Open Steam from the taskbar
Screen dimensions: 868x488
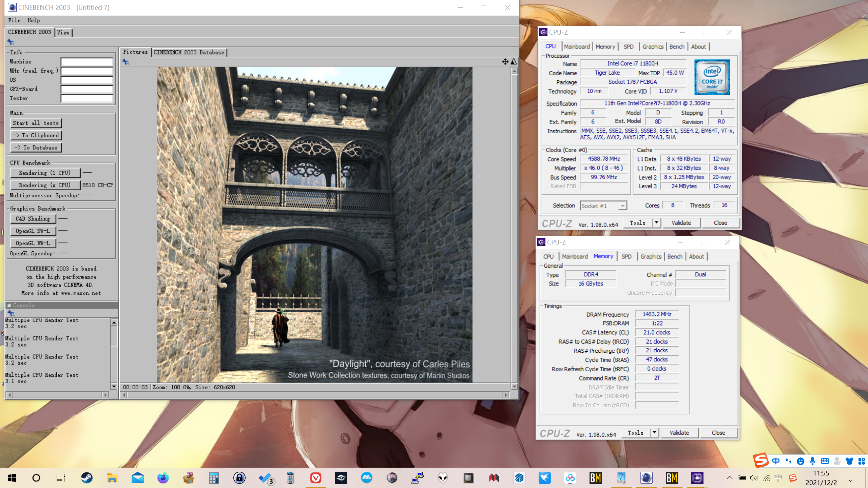tap(86, 478)
